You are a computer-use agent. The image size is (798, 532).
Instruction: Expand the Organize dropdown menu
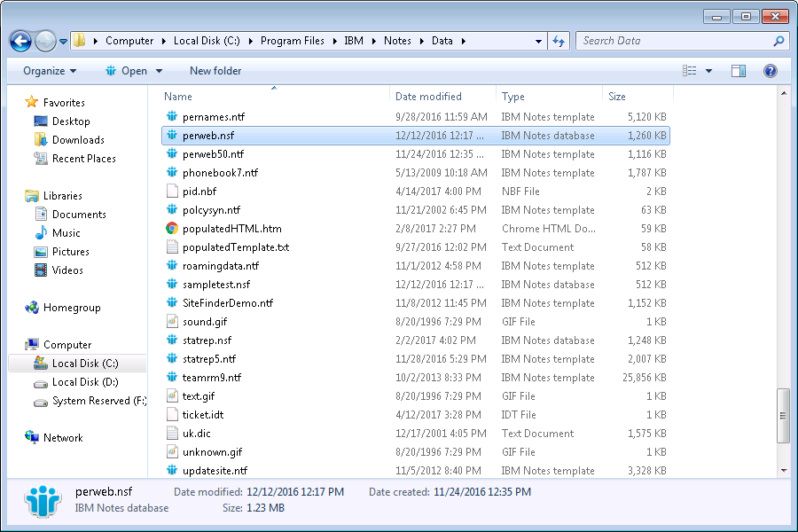50,71
